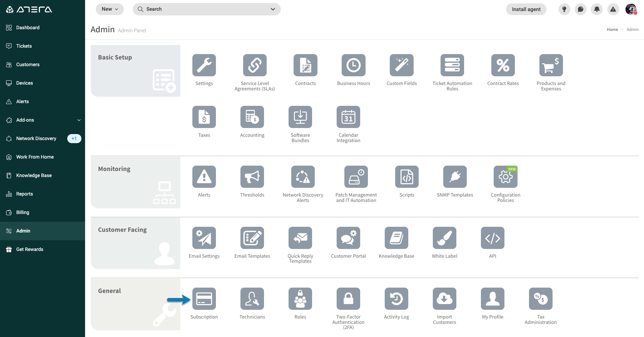Open Customers in sidebar
The height and width of the screenshot is (337, 644).
(x=42, y=65)
